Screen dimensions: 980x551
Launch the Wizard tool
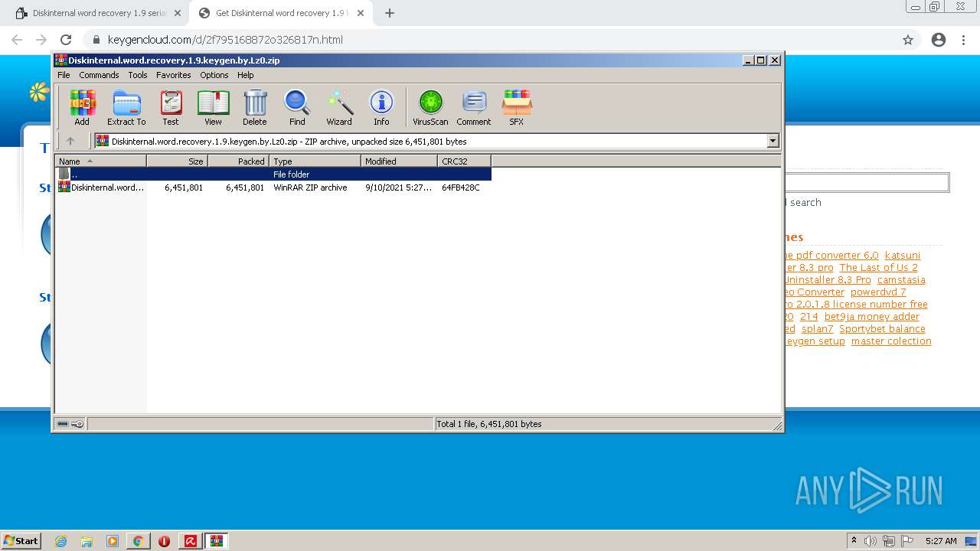339,107
